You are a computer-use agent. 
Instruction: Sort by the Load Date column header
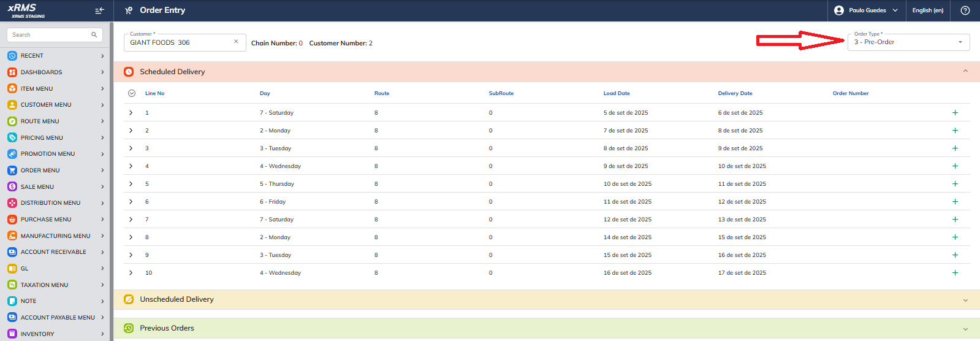click(x=617, y=93)
